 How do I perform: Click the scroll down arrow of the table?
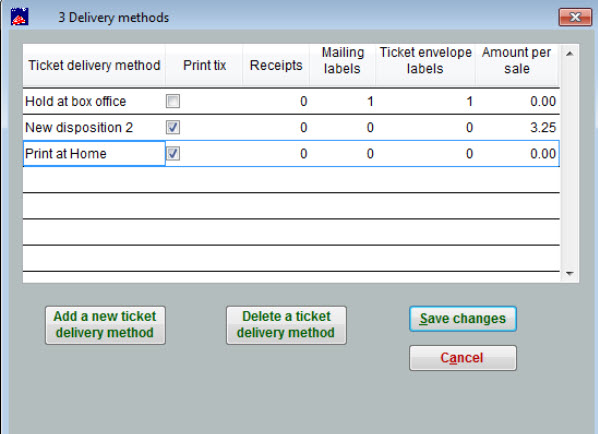[x=570, y=273]
